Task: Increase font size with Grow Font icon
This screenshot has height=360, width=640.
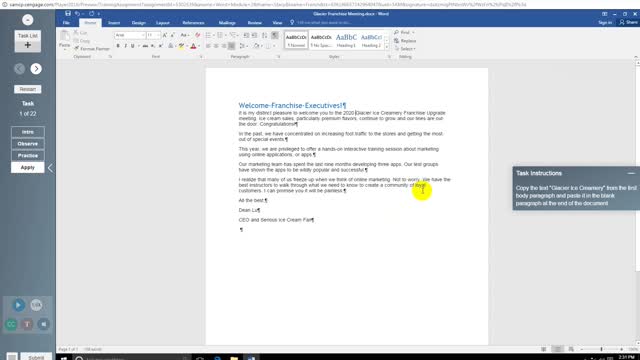Action: [x=164, y=35]
